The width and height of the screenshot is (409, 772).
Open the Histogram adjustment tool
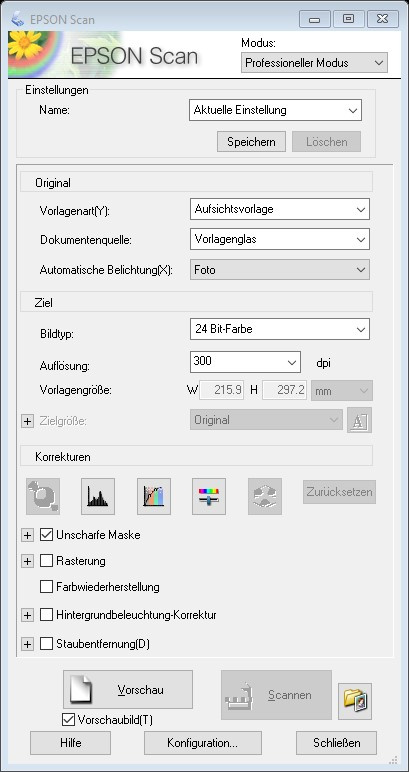coord(98,496)
